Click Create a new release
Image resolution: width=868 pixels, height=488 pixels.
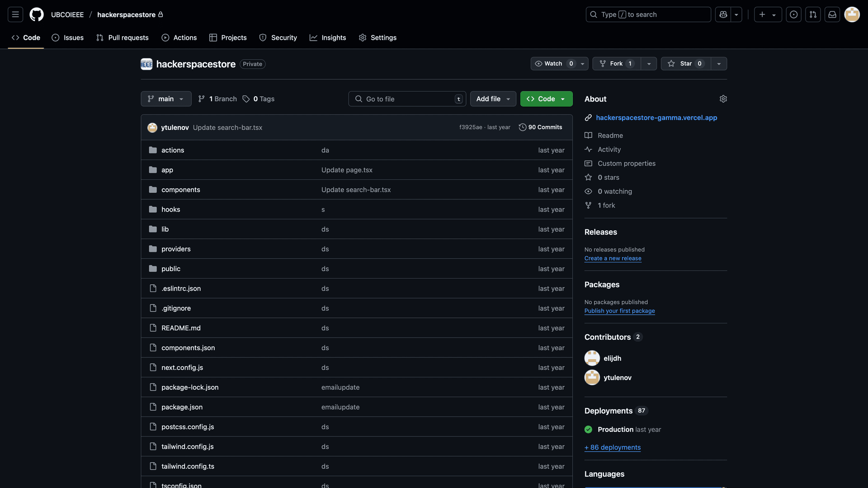(613, 258)
